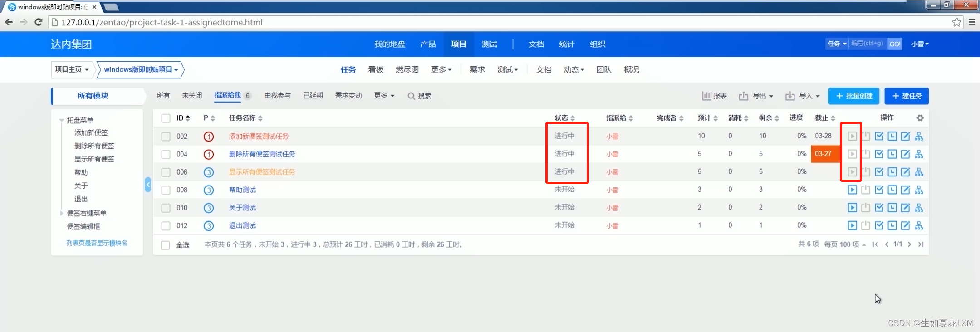Start task 012 退出测试 with play icon
The width and height of the screenshot is (980, 332).
pos(852,225)
